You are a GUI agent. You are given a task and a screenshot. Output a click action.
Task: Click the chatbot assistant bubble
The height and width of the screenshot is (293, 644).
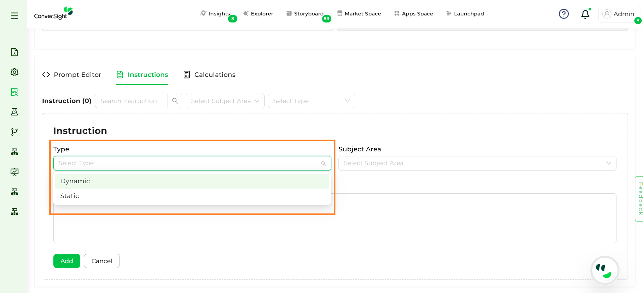click(x=604, y=270)
